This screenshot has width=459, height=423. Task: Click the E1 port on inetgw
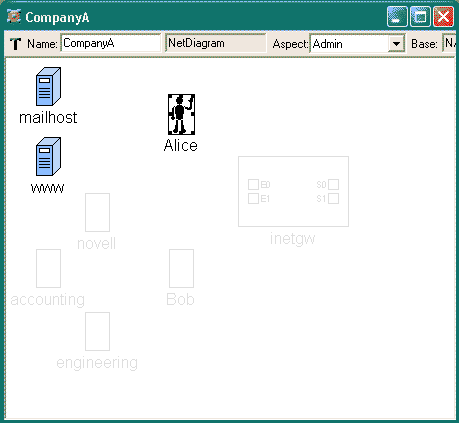[x=253, y=199]
